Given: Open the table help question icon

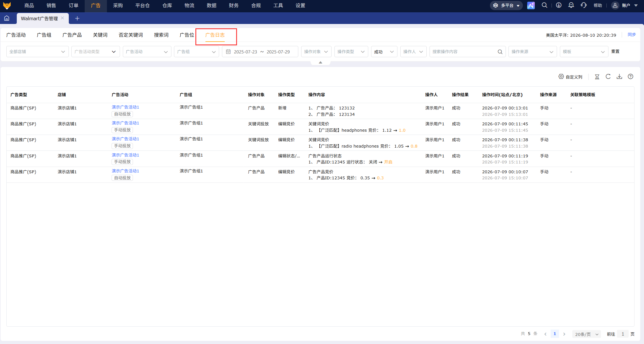Looking at the screenshot, I should (x=630, y=77).
